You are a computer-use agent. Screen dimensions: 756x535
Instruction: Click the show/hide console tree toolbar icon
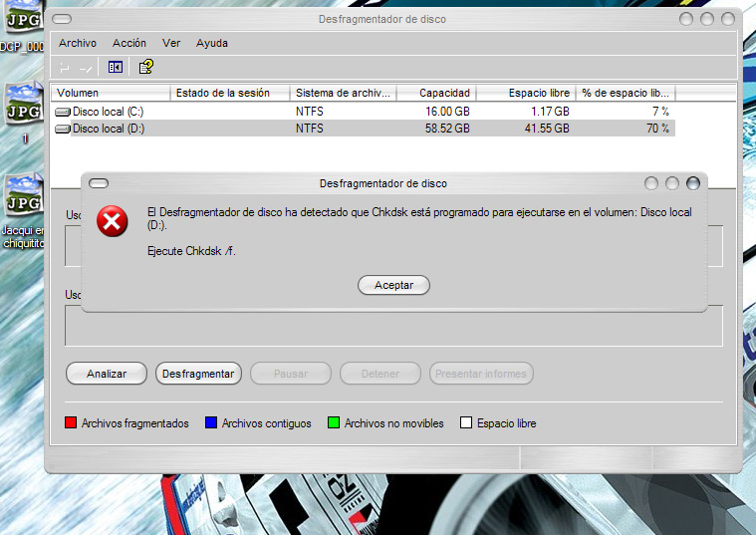tap(116, 67)
